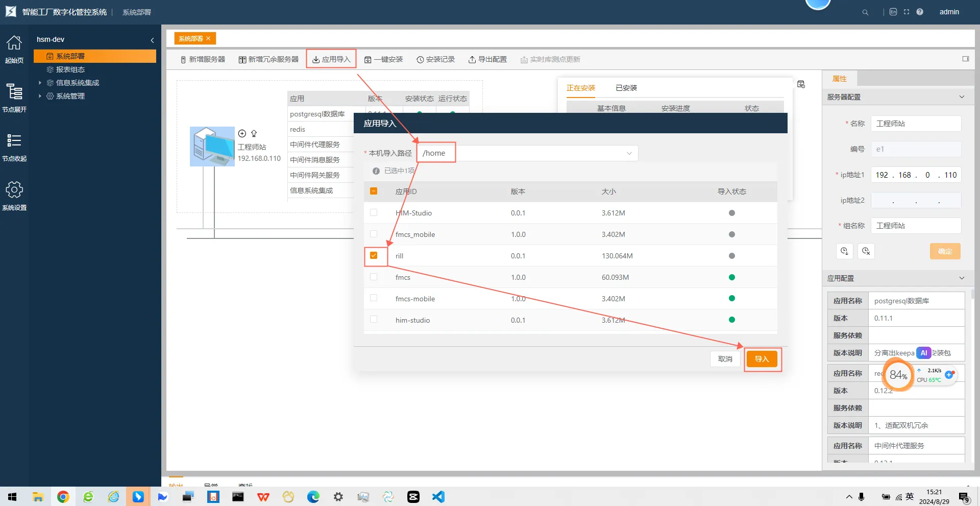
Task: Click 新增服务器 toolbar button
Action: tap(203, 59)
